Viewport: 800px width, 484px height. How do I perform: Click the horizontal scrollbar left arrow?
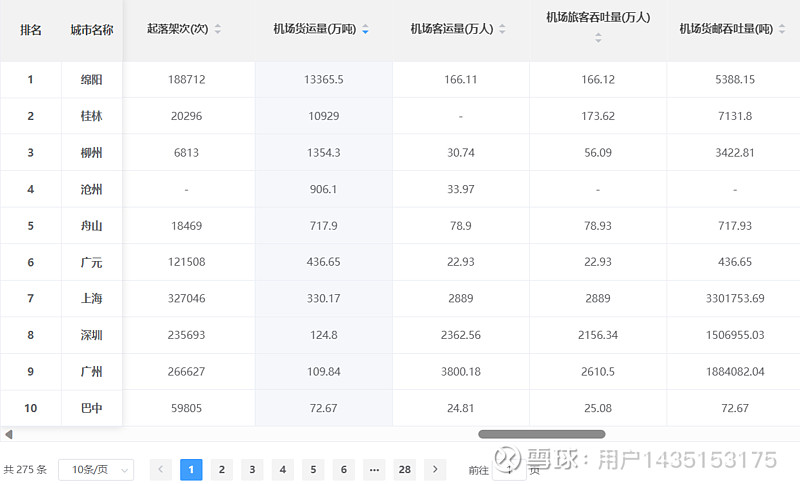point(8,435)
